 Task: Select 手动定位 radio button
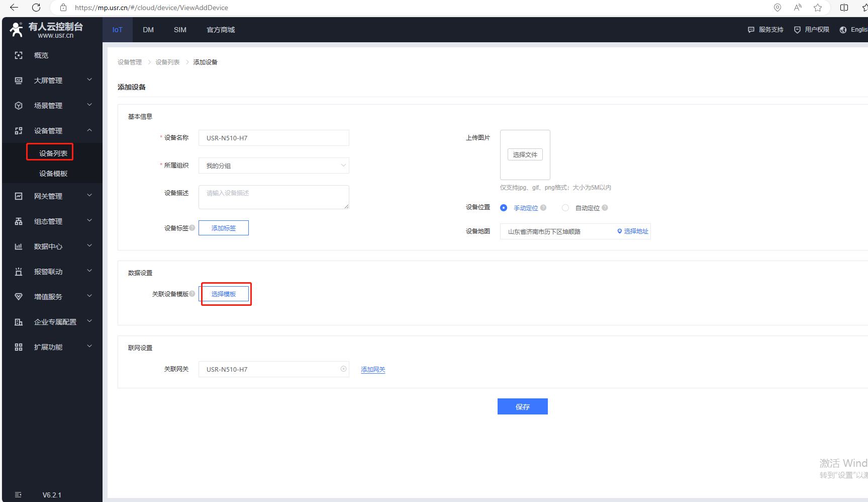pos(504,208)
